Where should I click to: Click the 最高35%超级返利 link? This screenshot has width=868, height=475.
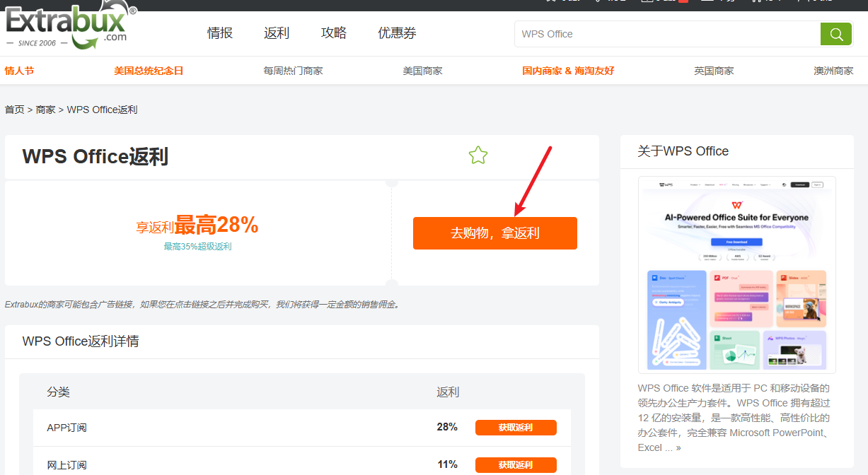[x=197, y=247]
